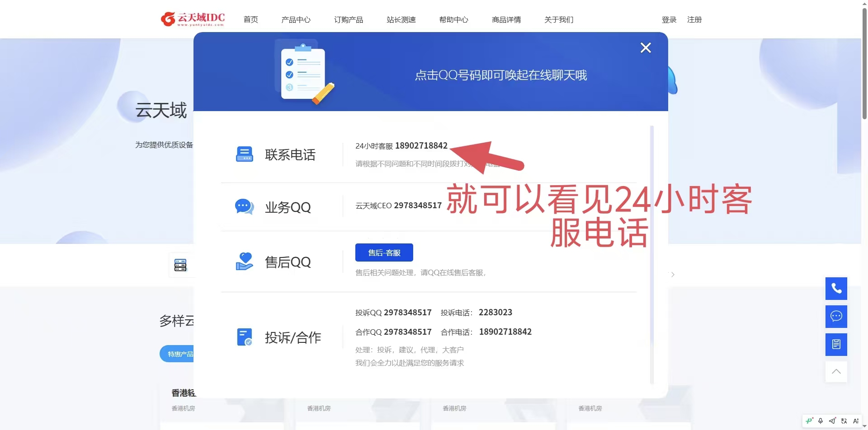The width and height of the screenshot is (868, 430).
Task: Click the 联系电话 label
Action: (x=290, y=155)
